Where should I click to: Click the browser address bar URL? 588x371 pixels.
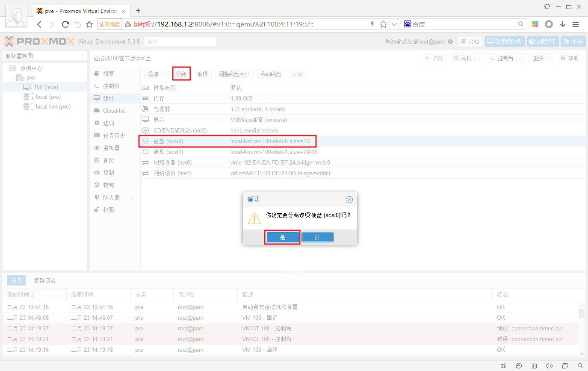tap(224, 24)
